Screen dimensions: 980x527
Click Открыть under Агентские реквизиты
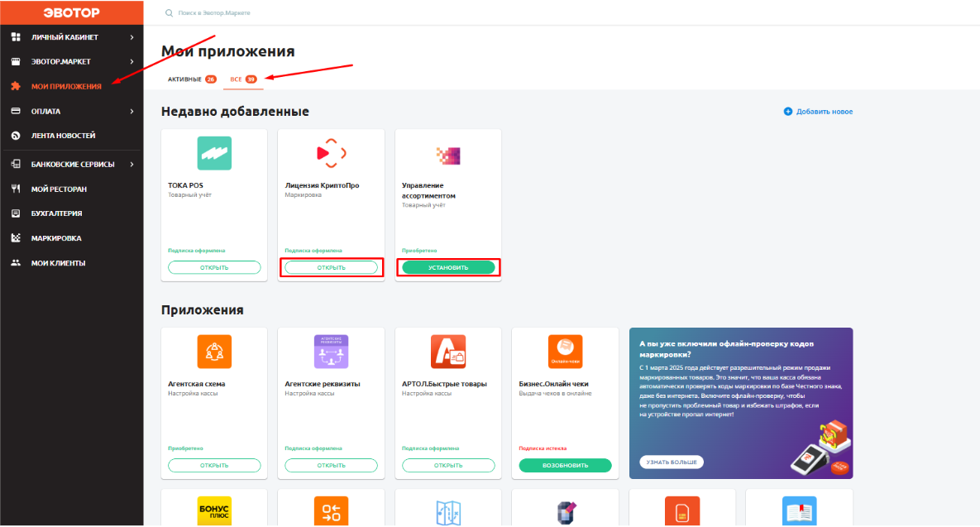tap(332, 465)
